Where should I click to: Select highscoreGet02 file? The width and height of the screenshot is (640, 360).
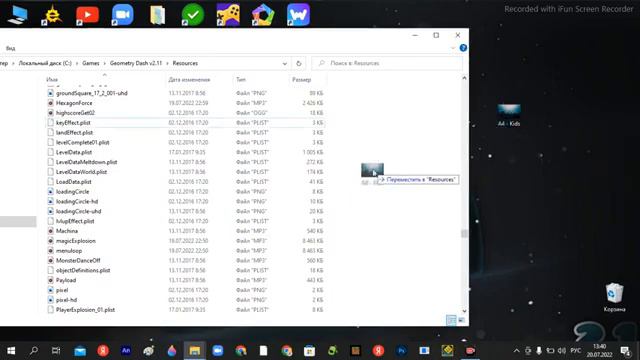click(x=75, y=113)
